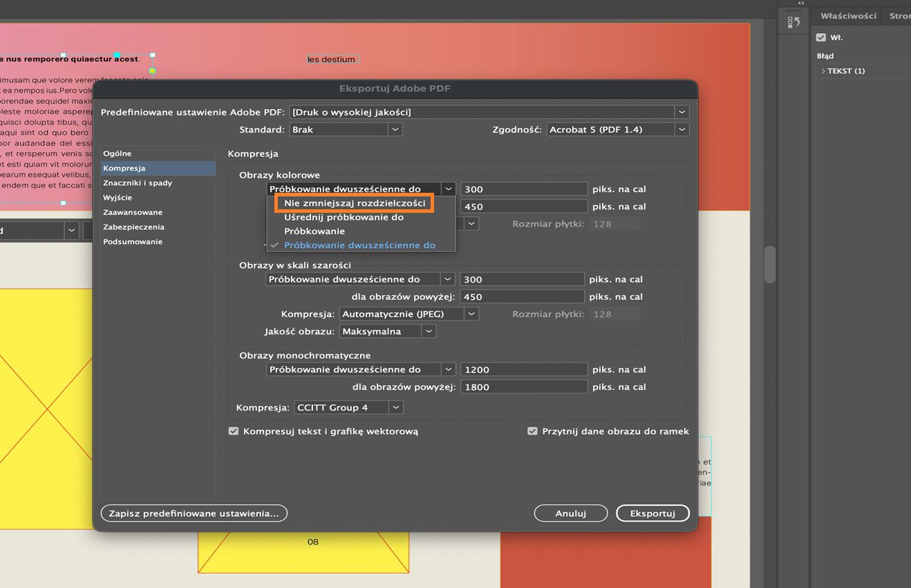Click monochrome 1200 piks. na cal field

click(x=524, y=370)
